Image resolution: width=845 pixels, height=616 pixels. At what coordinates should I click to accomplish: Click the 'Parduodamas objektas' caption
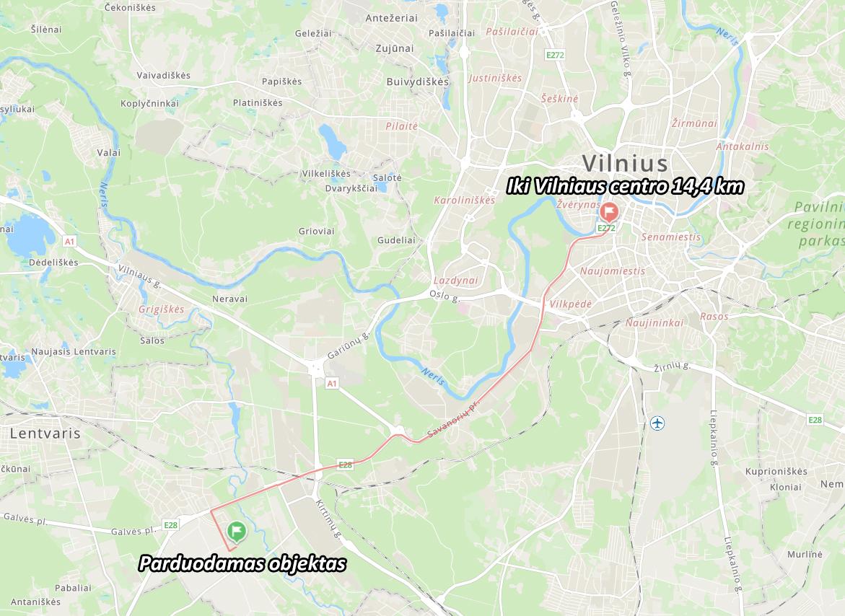[x=242, y=564]
